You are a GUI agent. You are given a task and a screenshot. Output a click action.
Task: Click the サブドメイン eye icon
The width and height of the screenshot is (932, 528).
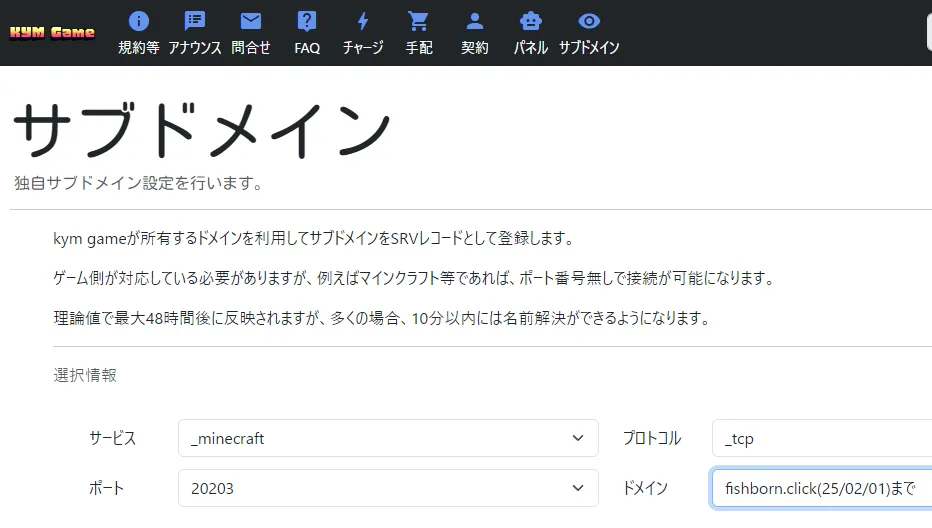(x=589, y=21)
